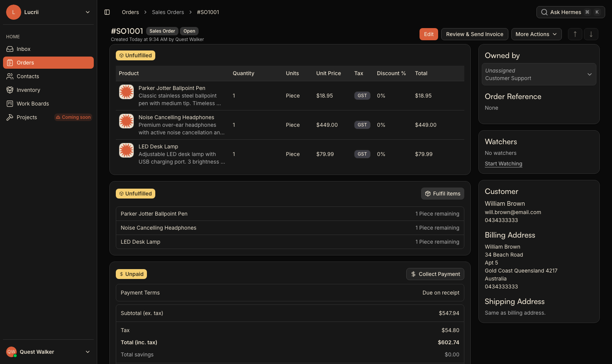
Task: Open the More Actions dropdown
Action: 536,34
